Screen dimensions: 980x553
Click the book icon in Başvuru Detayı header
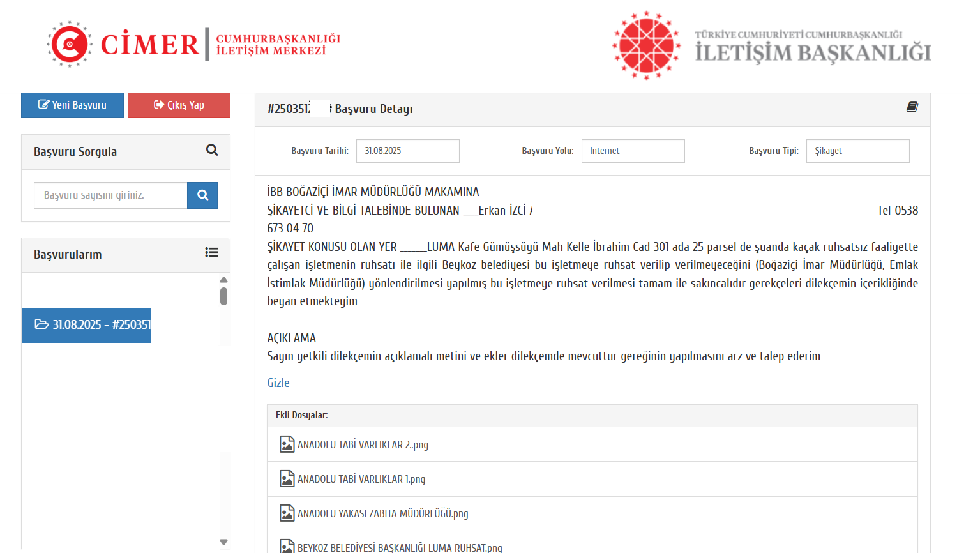[x=912, y=107]
